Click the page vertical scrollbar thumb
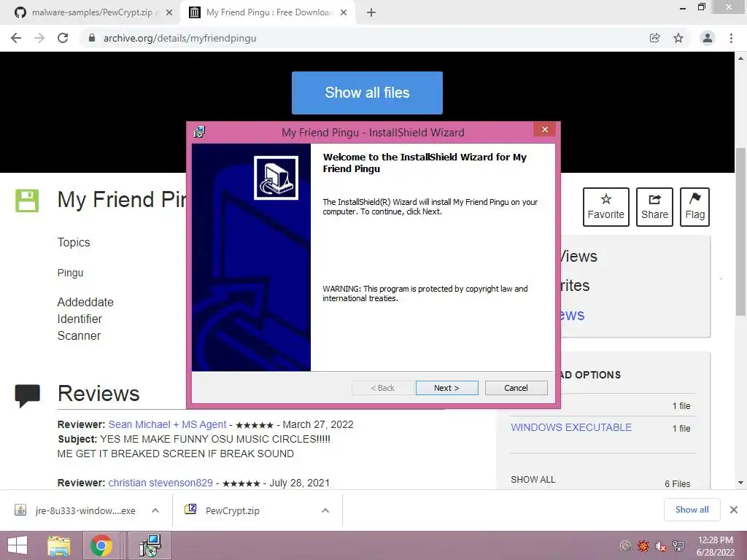The width and height of the screenshot is (747, 560). [x=740, y=231]
